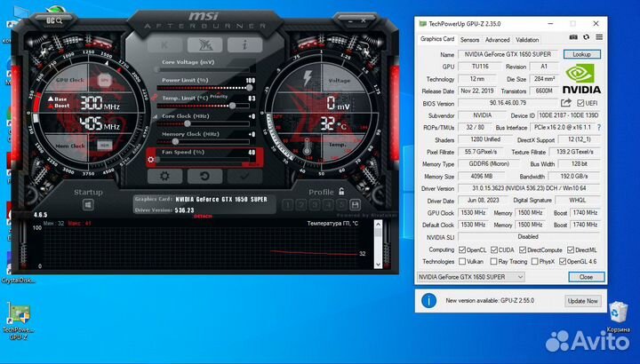The height and width of the screenshot is (364, 640).
Task: Toggle DirectML checkbox
Action: click(x=571, y=249)
